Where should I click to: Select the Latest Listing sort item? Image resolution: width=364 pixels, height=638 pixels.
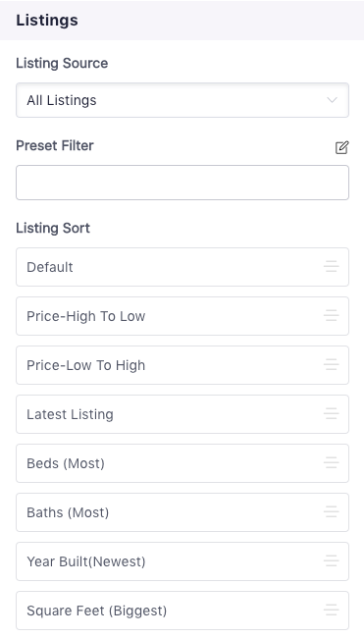click(x=182, y=414)
